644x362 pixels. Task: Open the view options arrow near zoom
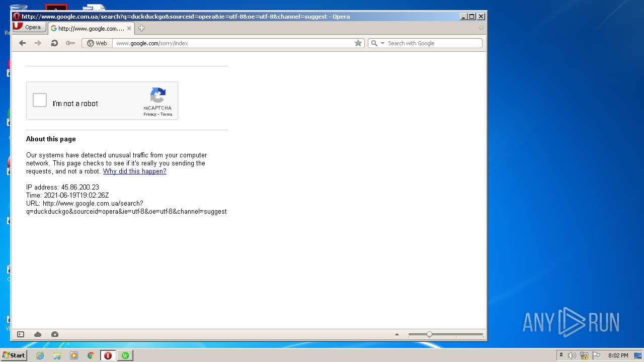(x=396, y=334)
